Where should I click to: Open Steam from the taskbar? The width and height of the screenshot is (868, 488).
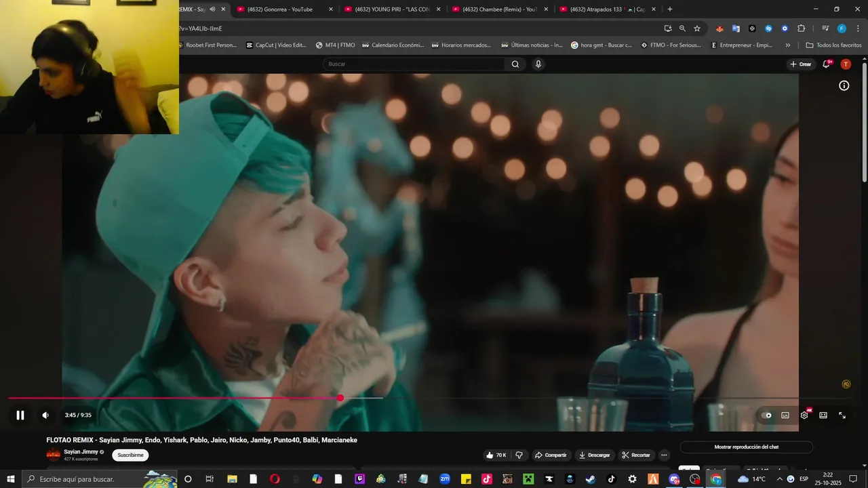(590, 479)
